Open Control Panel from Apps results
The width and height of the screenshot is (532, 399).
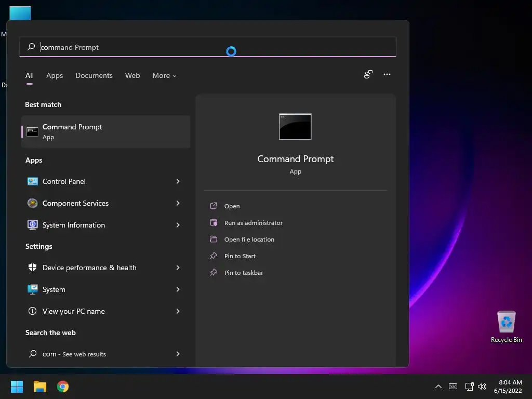[x=105, y=181]
